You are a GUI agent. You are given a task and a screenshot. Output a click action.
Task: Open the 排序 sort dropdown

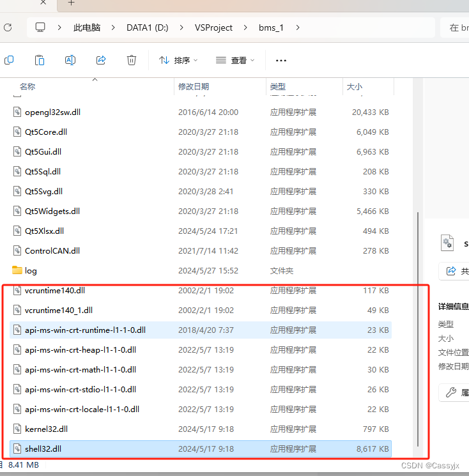[x=178, y=61]
